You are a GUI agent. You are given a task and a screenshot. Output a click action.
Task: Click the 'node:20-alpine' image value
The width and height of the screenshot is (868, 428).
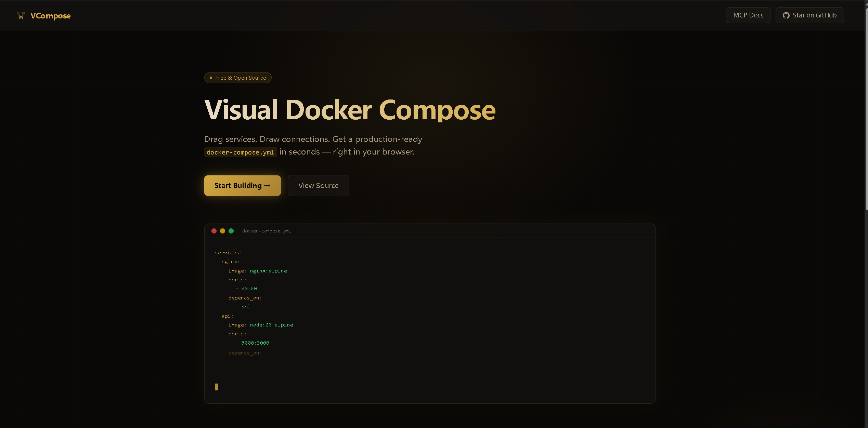tap(271, 325)
